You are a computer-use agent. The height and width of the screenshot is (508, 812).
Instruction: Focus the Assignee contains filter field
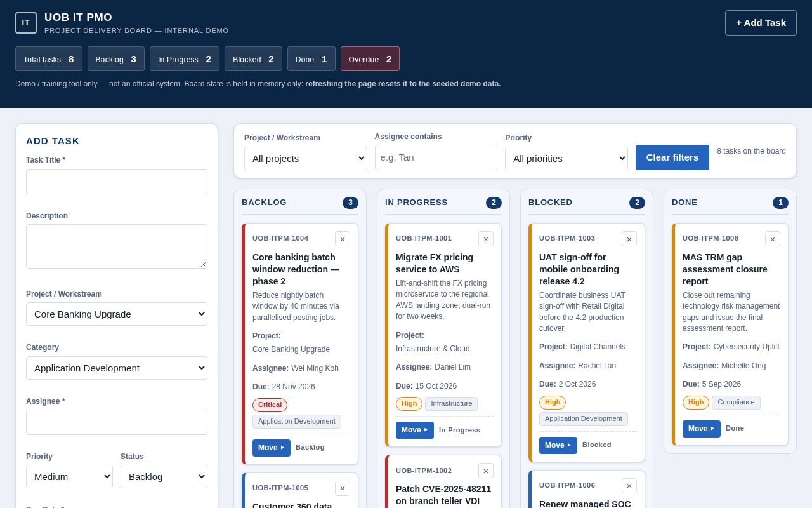point(436,157)
